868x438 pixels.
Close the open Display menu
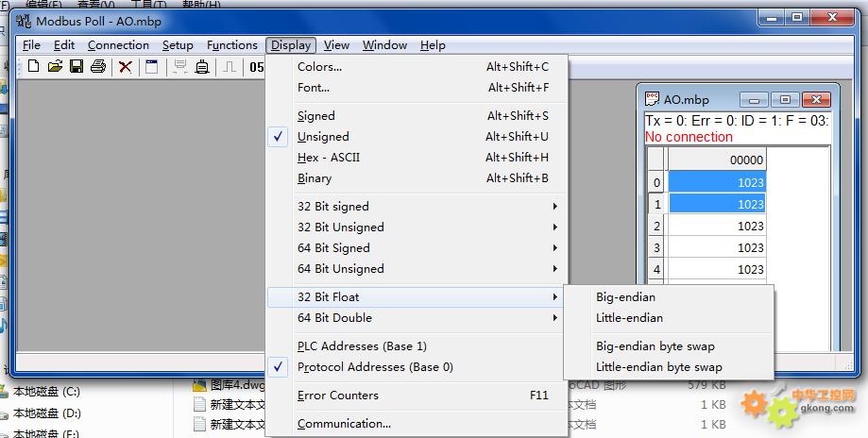pos(291,44)
